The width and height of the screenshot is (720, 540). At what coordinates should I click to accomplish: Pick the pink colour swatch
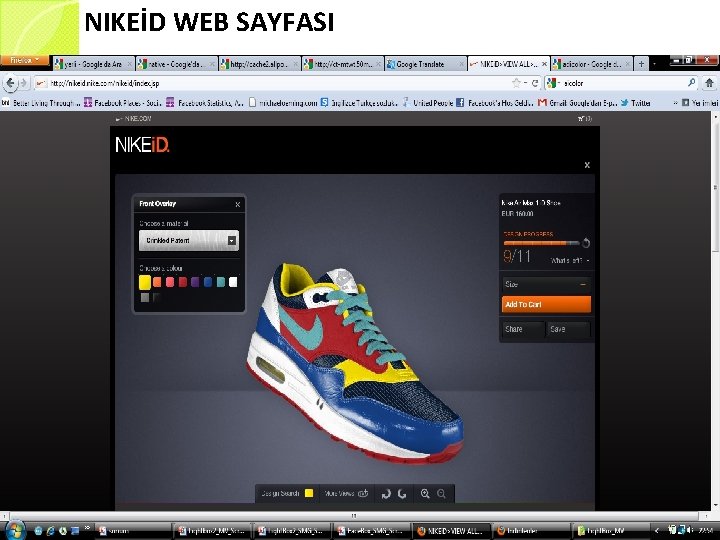[x=170, y=282]
